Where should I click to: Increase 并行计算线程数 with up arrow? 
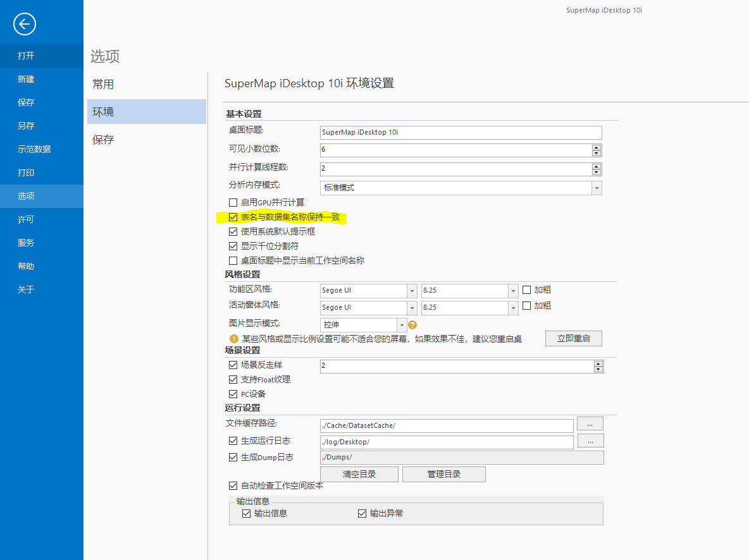596,166
